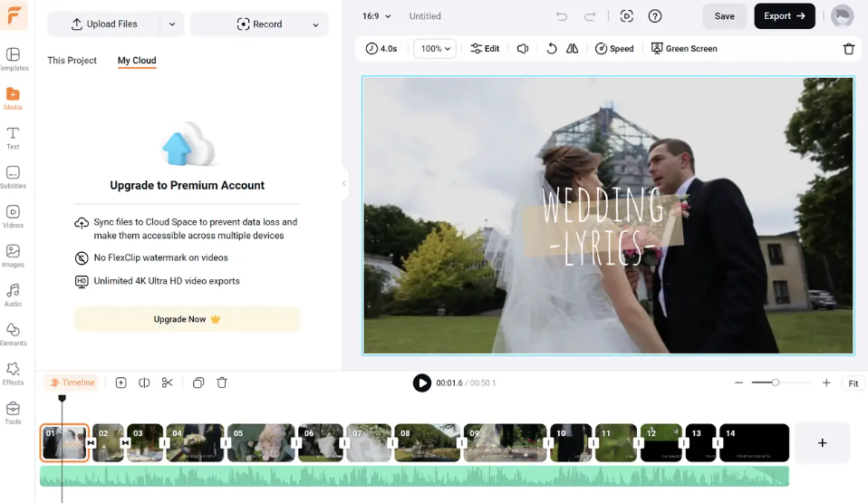Rotate the clip with rotate icon

click(552, 49)
